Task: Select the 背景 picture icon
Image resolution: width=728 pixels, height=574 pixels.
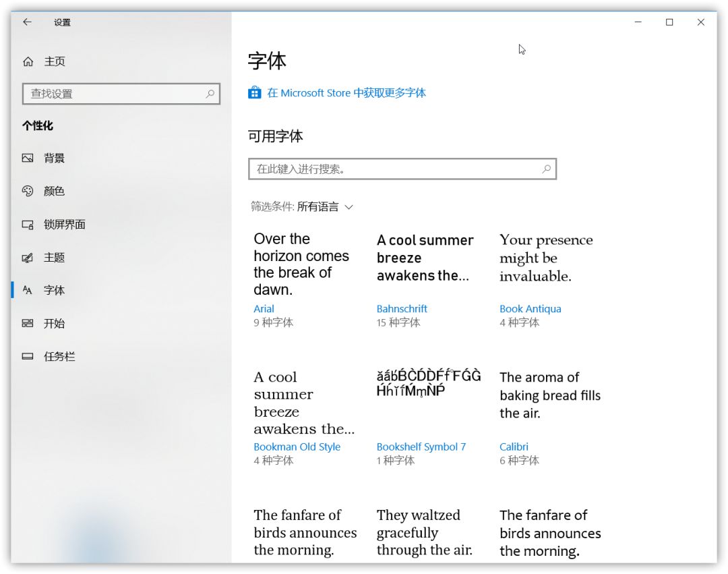Action: click(x=28, y=158)
